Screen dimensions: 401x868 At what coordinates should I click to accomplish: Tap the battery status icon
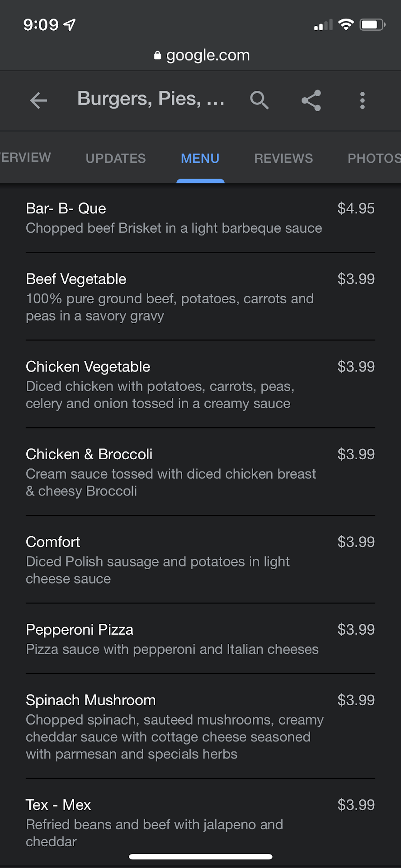coord(372,24)
